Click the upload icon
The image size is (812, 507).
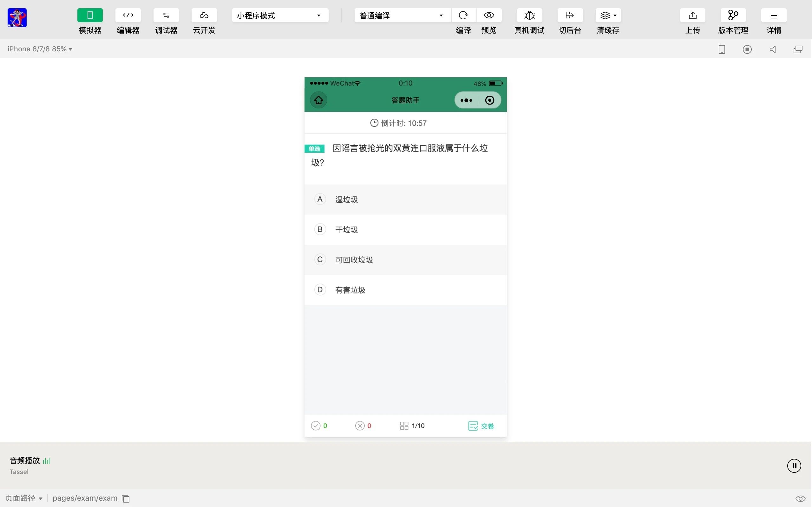(x=692, y=16)
